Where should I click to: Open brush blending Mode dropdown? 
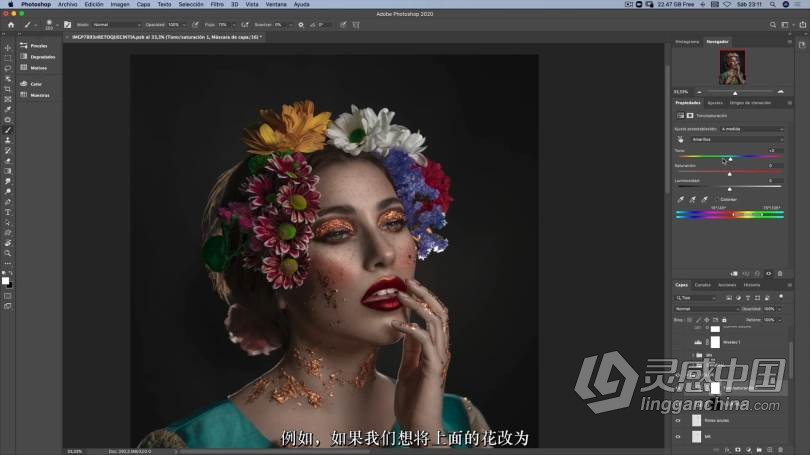tap(117, 24)
